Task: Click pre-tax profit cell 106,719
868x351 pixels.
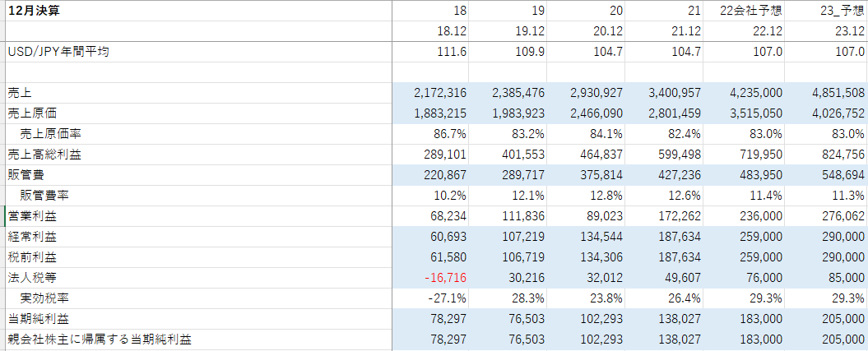Action: click(x=508, y=257)
